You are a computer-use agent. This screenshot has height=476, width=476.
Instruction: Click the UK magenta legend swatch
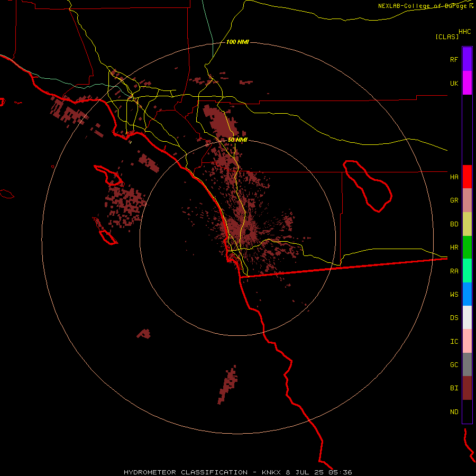tap(467, 83)
